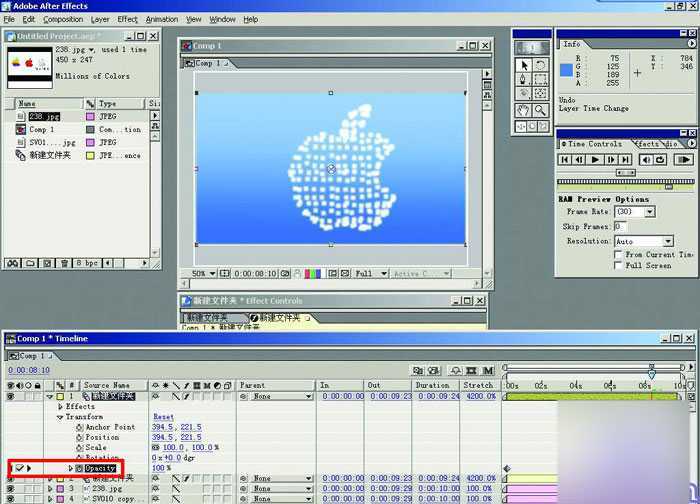Click the snapshot camera icon in Comp window

click(x=285, y=274)
